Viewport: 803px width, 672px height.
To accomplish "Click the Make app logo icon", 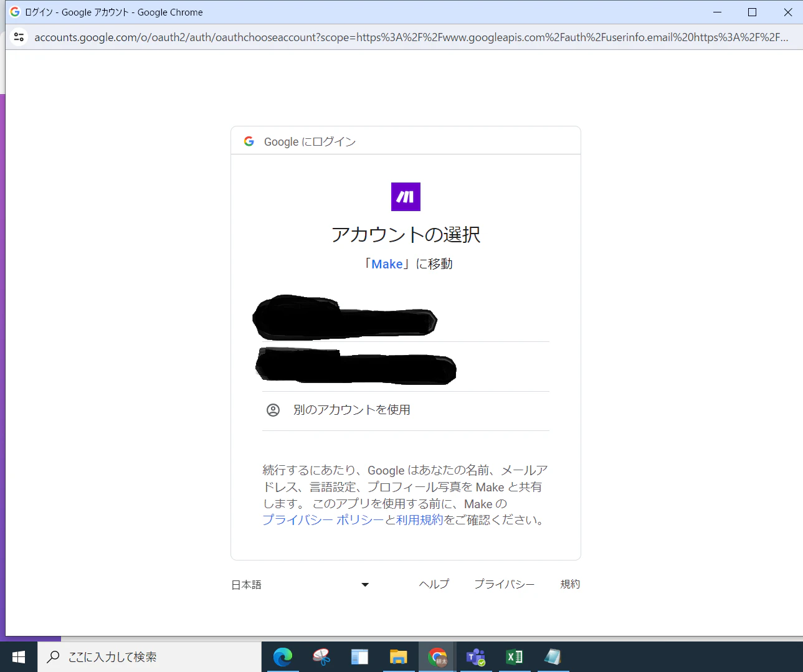I will click(x=406, y=197).
